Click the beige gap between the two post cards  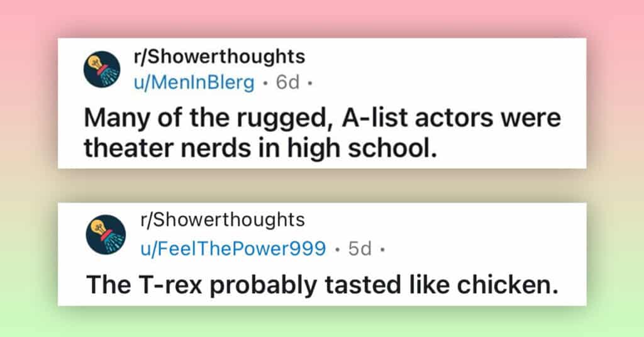(322, 185)
